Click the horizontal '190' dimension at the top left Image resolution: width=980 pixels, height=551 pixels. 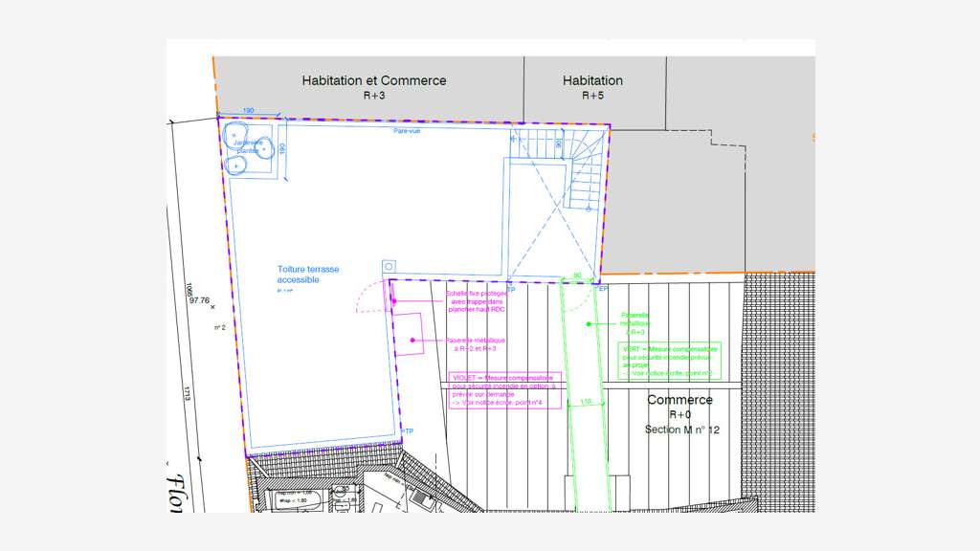pos(248,111)
